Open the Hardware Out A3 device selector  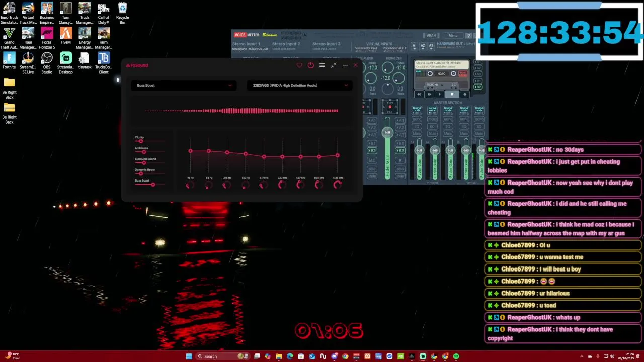point(431,46)
